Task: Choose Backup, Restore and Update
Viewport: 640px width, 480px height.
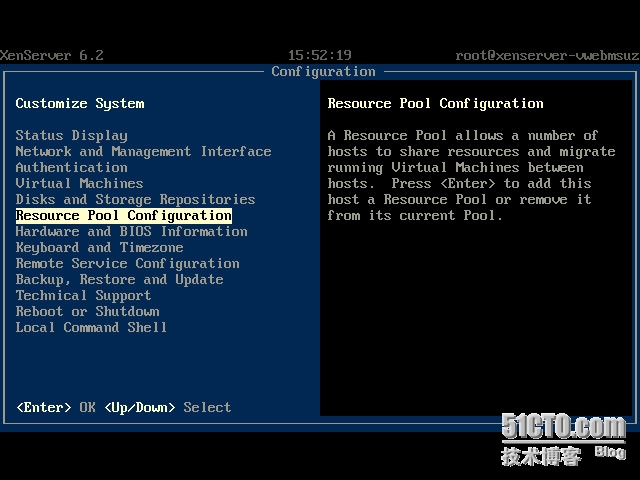Action: click(119, 280)
